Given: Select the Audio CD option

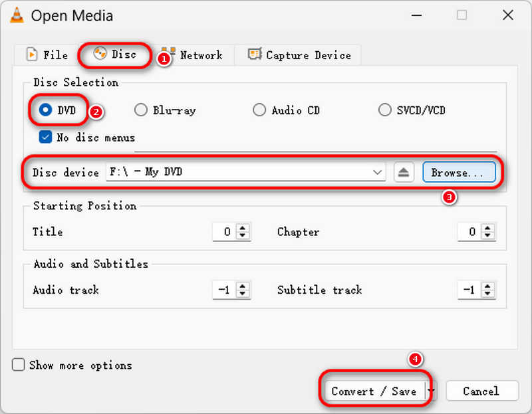Looking at the screenshot, I should (259, 110).
